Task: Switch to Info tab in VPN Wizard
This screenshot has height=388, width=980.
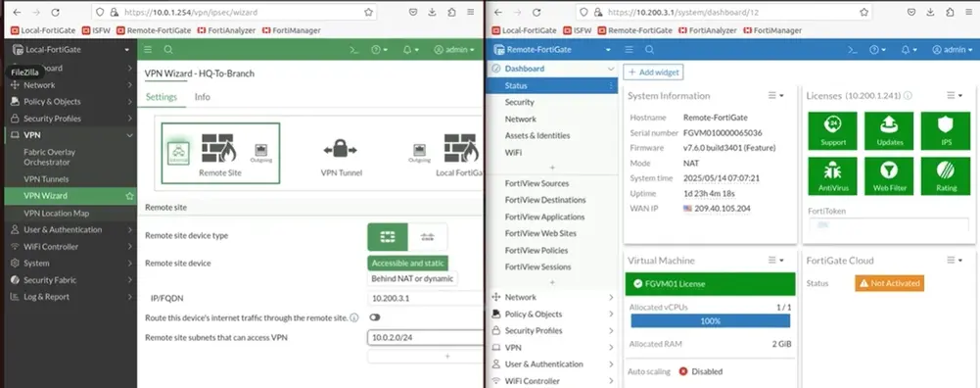Action: tap(202, 97)
